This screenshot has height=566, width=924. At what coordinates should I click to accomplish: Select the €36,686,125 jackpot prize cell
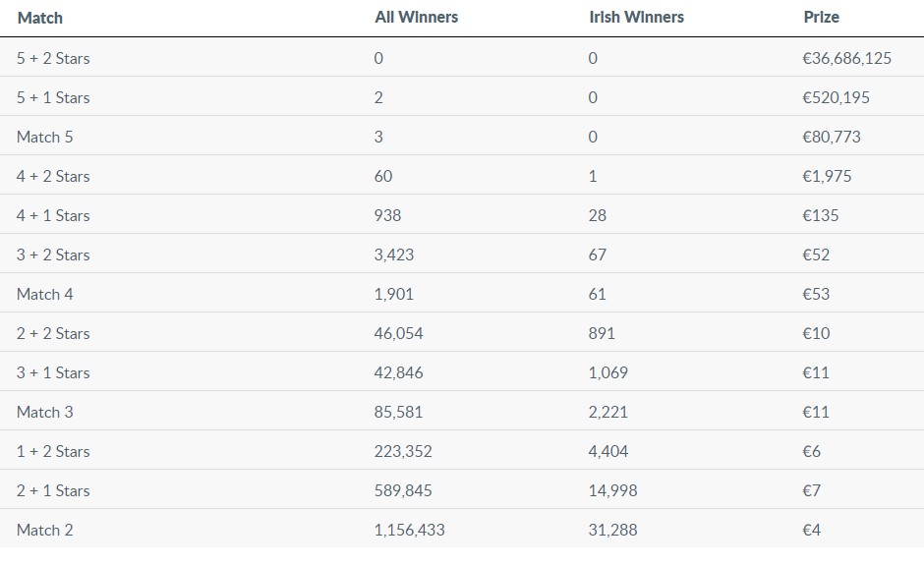click(x=846, y=58)
